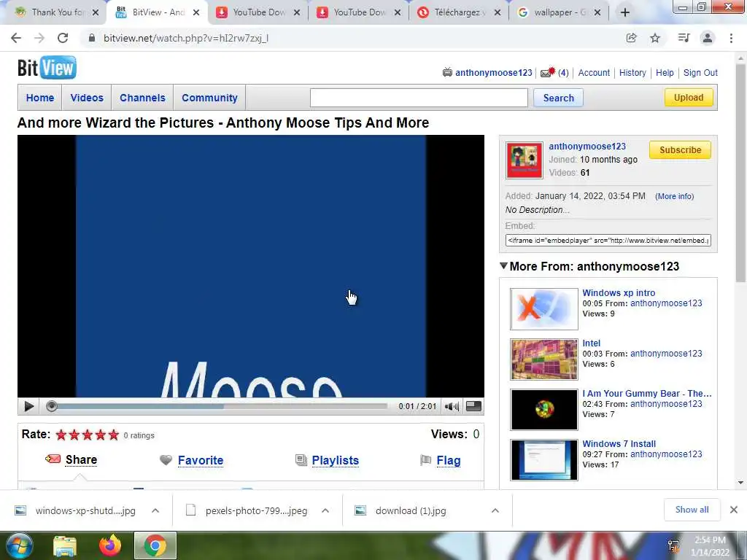Open the History link

(x=632, y=72)
